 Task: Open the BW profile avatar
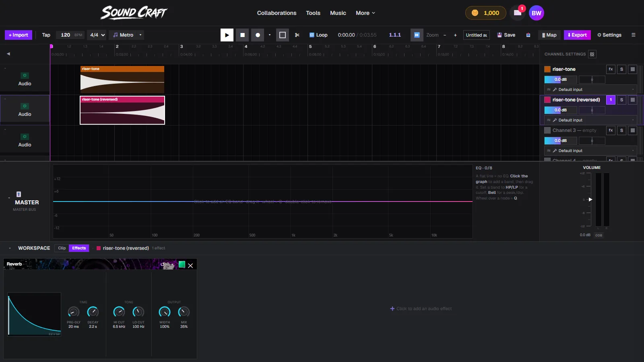click(x=537, y=13)
